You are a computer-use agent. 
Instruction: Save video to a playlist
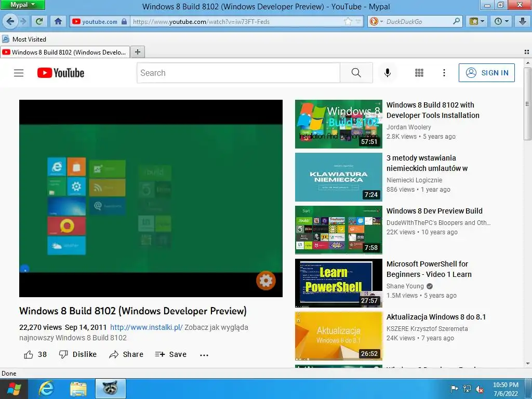point(170,354)
